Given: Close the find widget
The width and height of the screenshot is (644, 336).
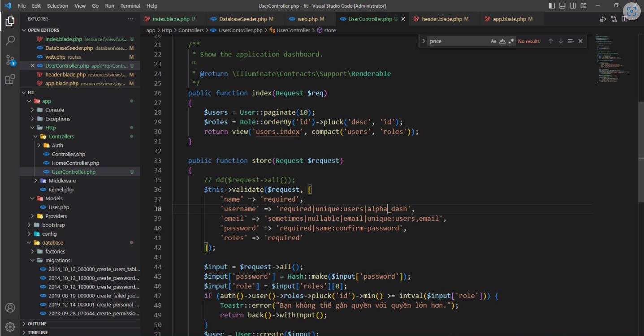Looking at the screenshot, I should click(x=580, y=41).
